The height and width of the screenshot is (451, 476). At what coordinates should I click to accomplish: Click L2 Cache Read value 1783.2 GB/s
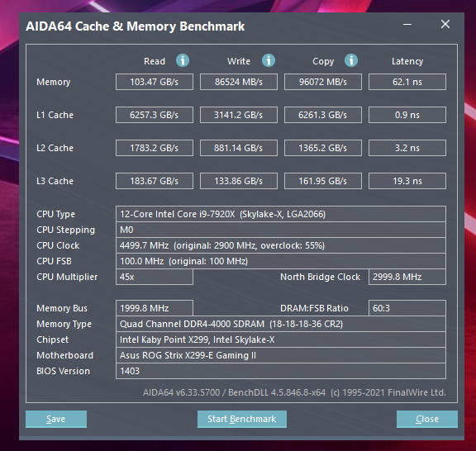click(x=155, y=148)
